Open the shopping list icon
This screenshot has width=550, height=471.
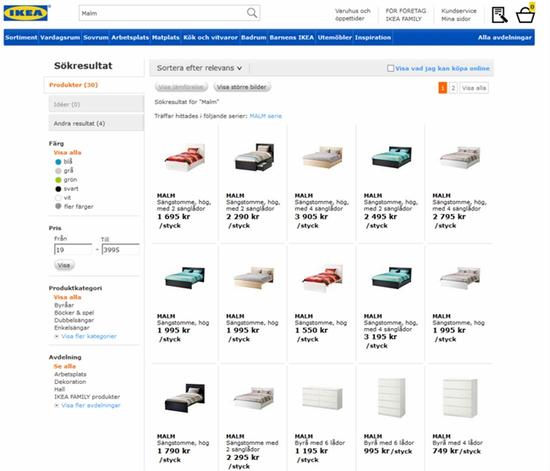(x=499, y=15)
